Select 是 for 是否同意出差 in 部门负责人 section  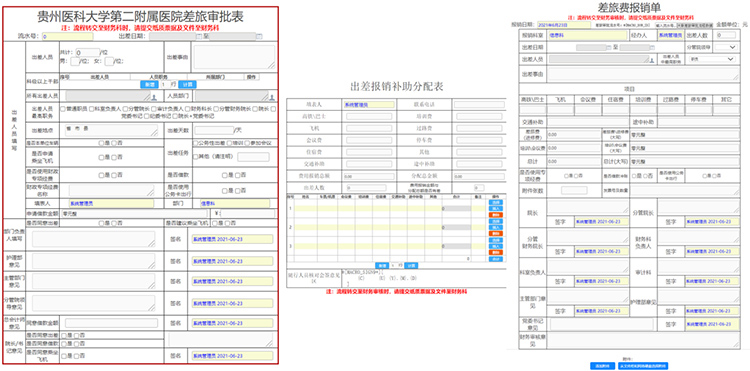coord(101,223)
